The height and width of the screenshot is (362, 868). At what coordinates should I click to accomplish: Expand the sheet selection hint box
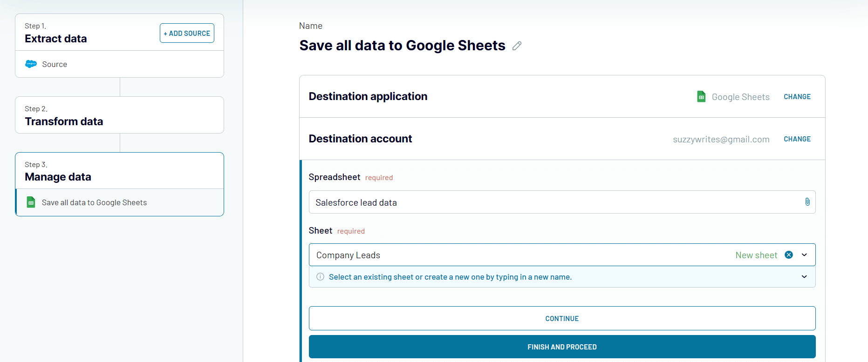804,276
